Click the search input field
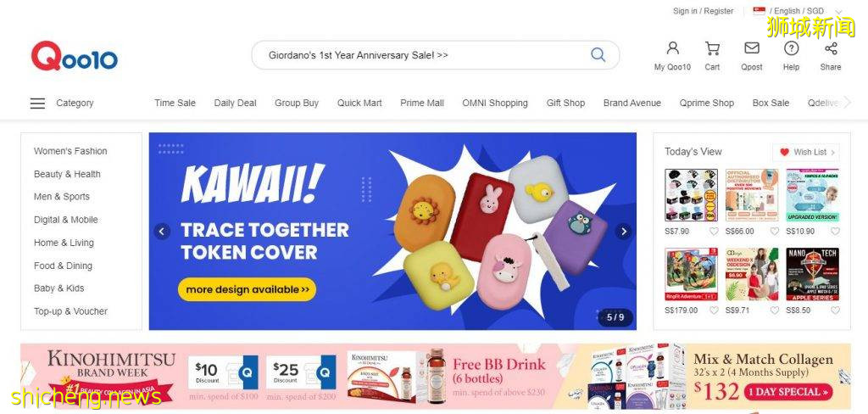 pyautogui.click(x=420, y=55)
